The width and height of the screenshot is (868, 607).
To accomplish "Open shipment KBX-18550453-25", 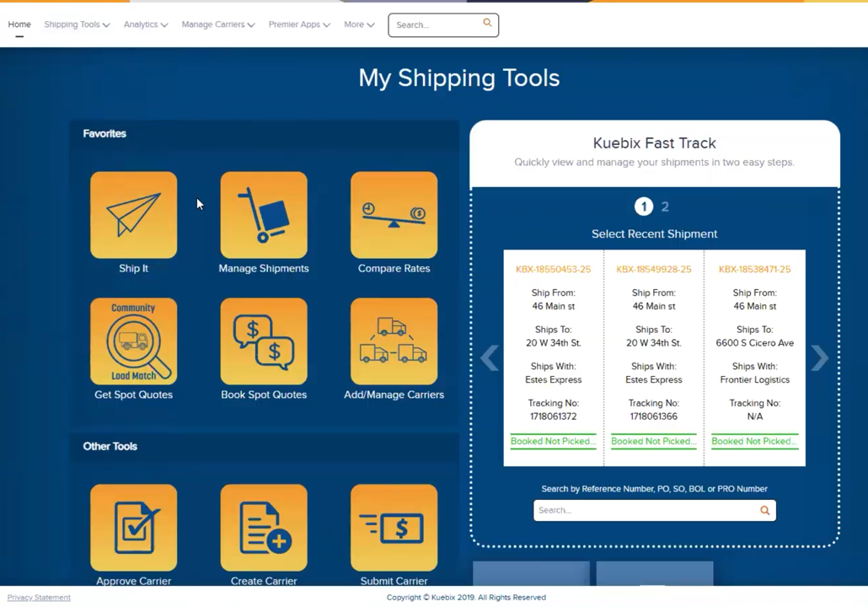I will (x=553, y=269).
